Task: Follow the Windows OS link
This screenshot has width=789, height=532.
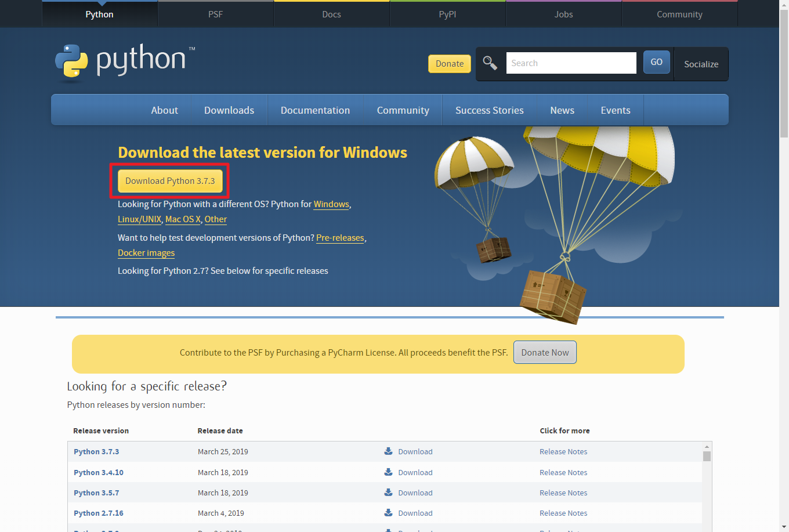Action: (331, 204)
